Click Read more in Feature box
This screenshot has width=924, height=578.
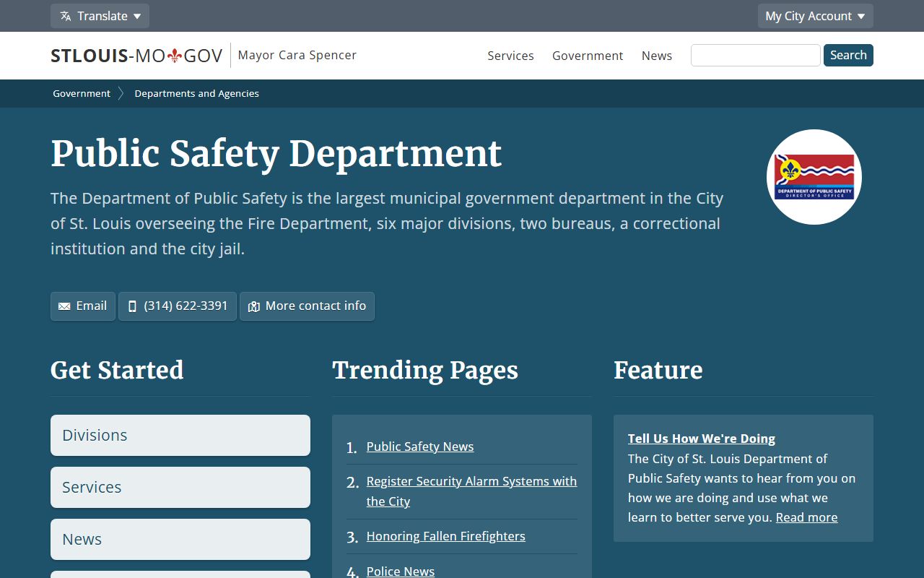(807, 517)
